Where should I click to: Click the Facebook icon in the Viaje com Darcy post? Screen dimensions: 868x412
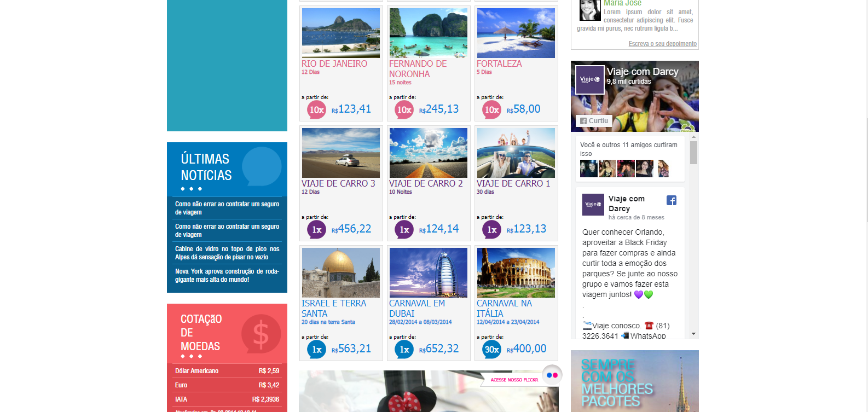point(672,200)
